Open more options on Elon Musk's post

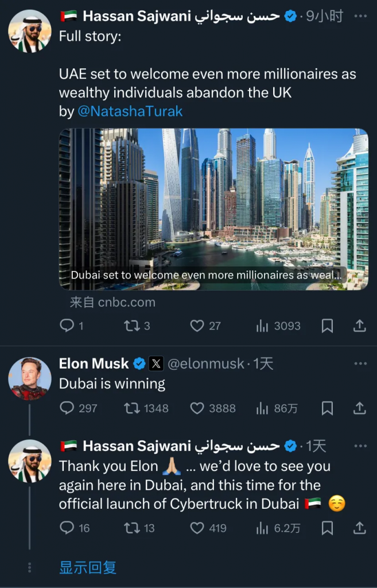[x=360, y=363]
